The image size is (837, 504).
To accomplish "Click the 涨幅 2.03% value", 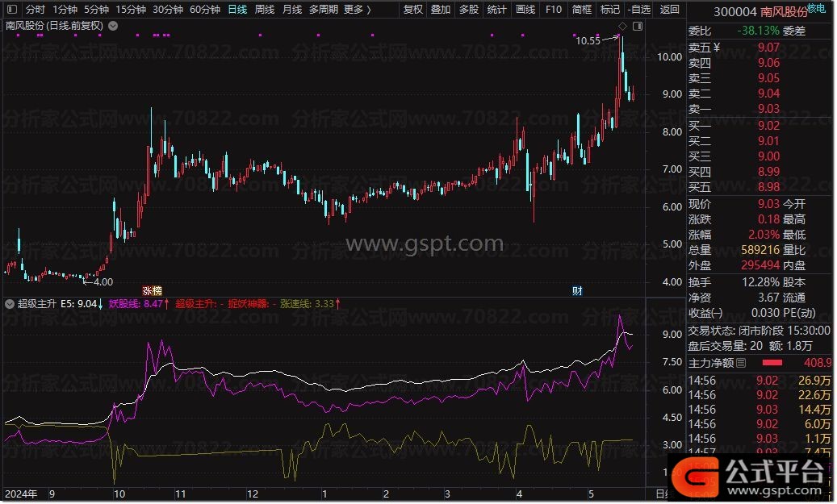I will click(x=764, y=235).
